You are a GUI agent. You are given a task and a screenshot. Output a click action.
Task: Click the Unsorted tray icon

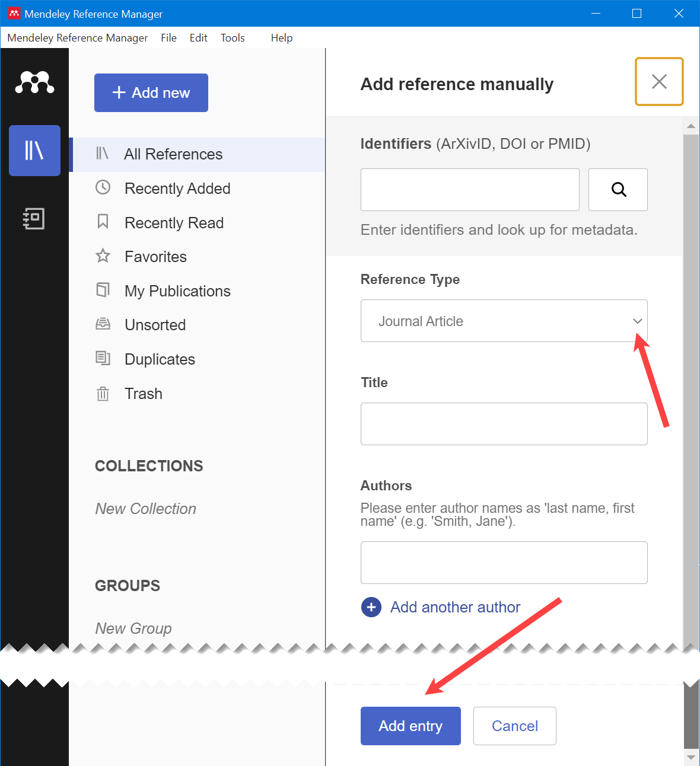pyautogui.click(x=103, y=324)
